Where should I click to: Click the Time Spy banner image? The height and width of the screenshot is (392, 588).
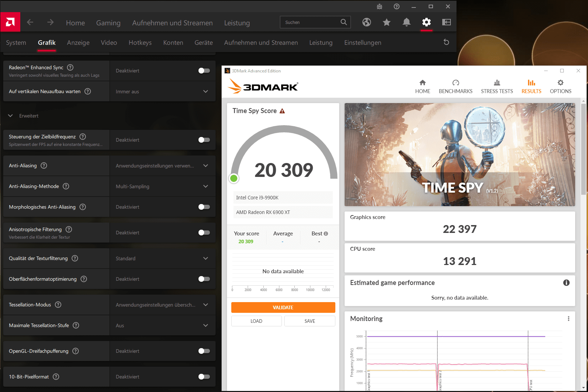click(460, 154)
